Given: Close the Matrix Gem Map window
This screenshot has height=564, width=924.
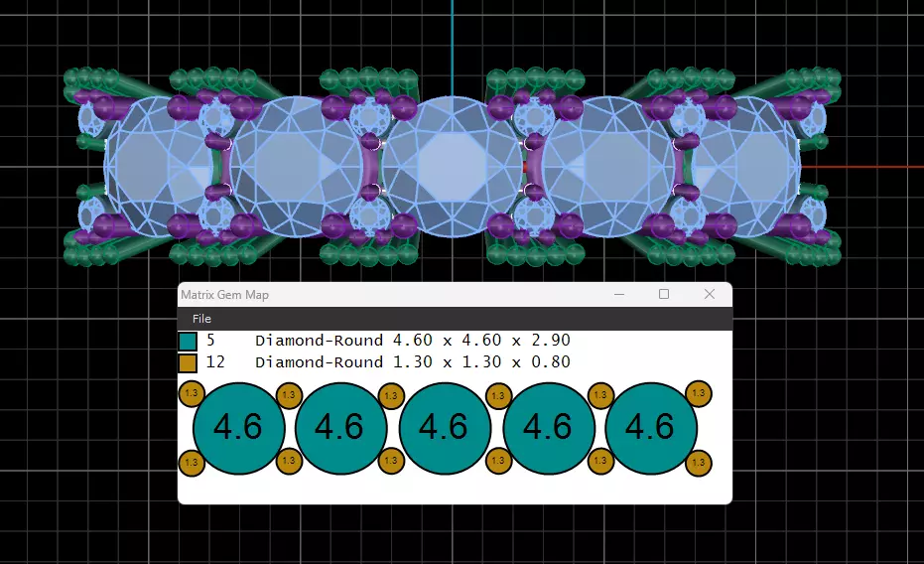Looking at the screenshot, I should click(x=710, y=294).
